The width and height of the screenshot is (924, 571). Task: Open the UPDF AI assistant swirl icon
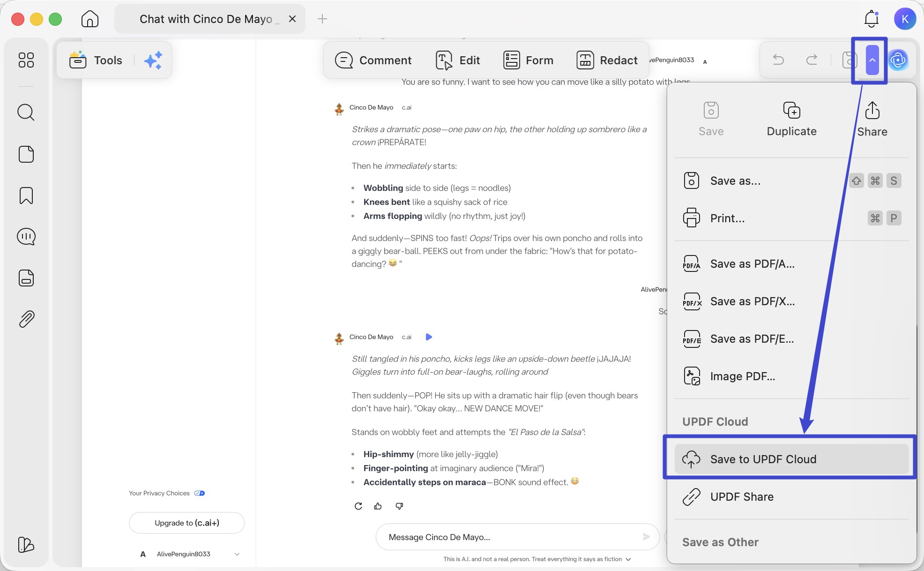tap(898, 60)
